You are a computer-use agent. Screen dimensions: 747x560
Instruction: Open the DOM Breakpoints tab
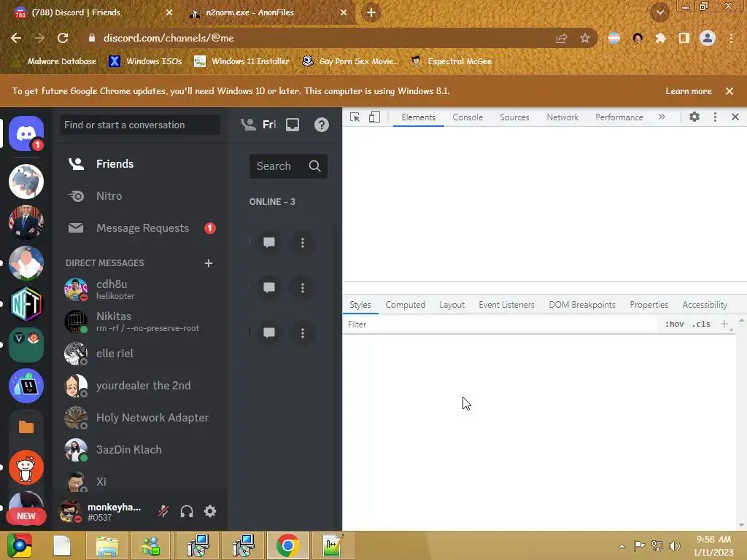coord(582,305)
